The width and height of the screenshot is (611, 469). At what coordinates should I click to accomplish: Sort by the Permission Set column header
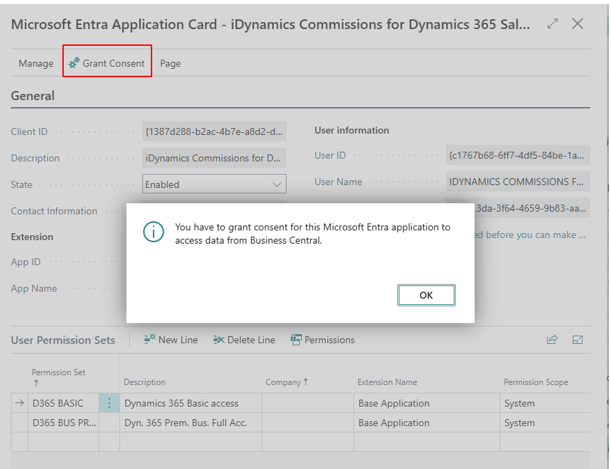tap(58, 377)
